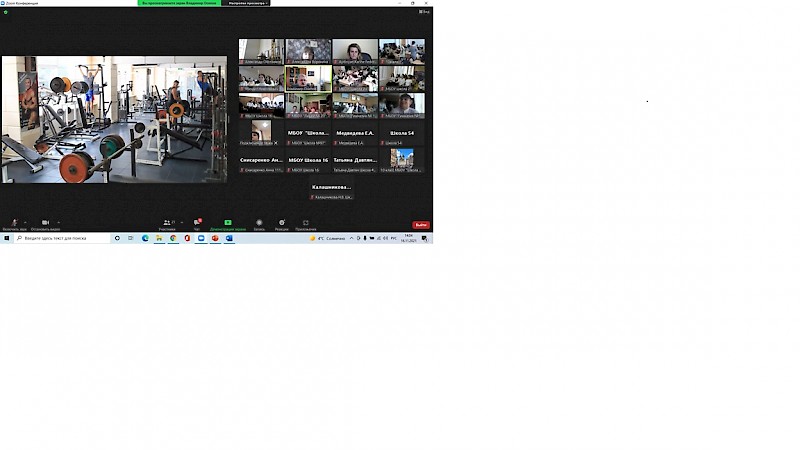
Task: Click the Windows taskbar search field
Action: pyautogui.click(x=60, y=238)
